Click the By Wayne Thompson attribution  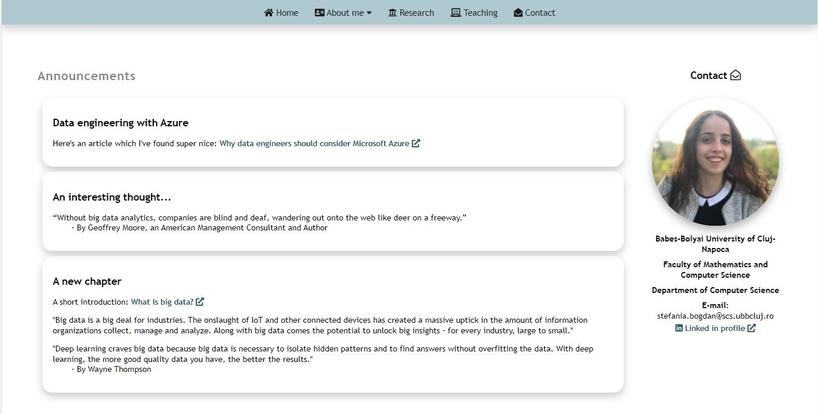coord(111,369)
